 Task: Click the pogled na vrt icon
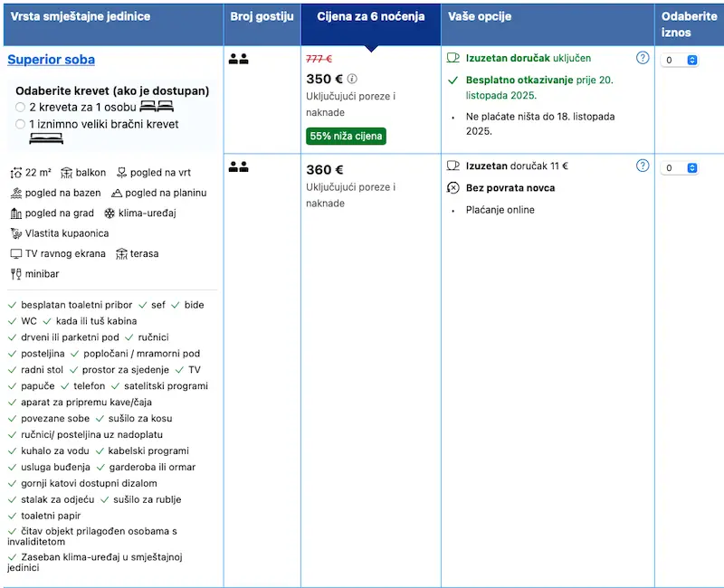121,173
